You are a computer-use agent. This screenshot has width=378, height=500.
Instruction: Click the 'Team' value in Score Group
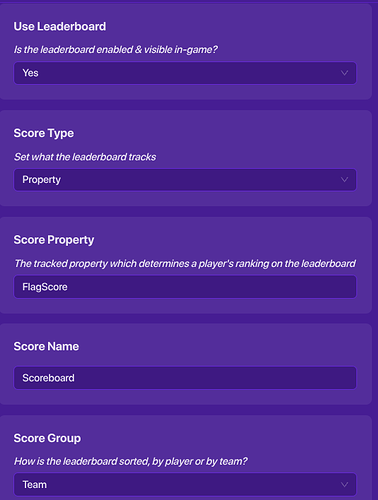pyautogui.click(x=34, y=484)
